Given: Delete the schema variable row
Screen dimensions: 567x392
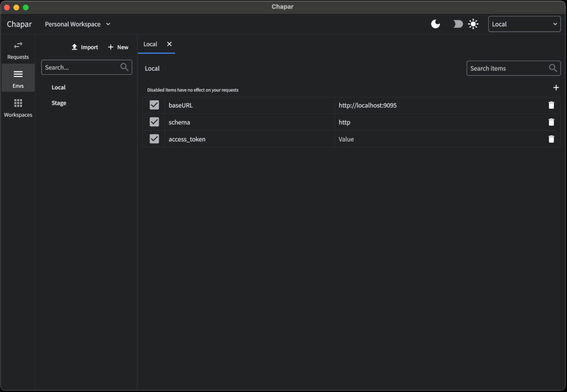Looking at the screenshot, I should [x=551, y=122].
